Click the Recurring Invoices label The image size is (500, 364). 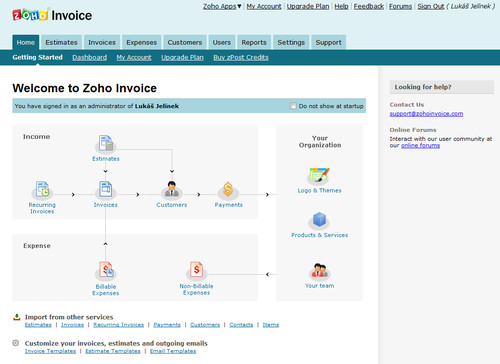[42, 208]
